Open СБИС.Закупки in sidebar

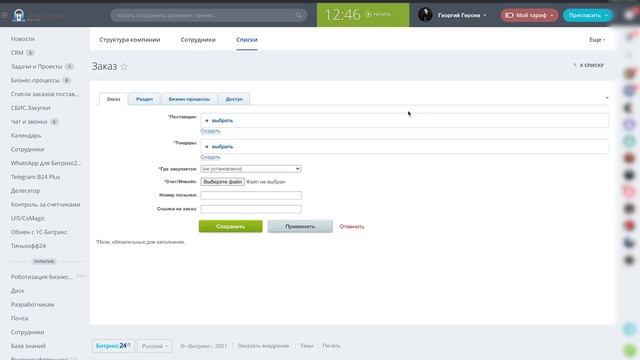click(x=31, y=108)
